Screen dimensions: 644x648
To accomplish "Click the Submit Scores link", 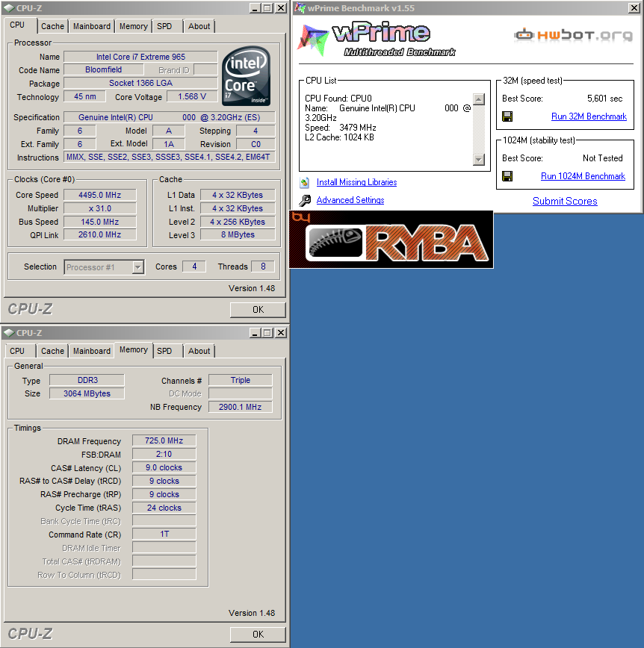I will [x=565, y=202].
